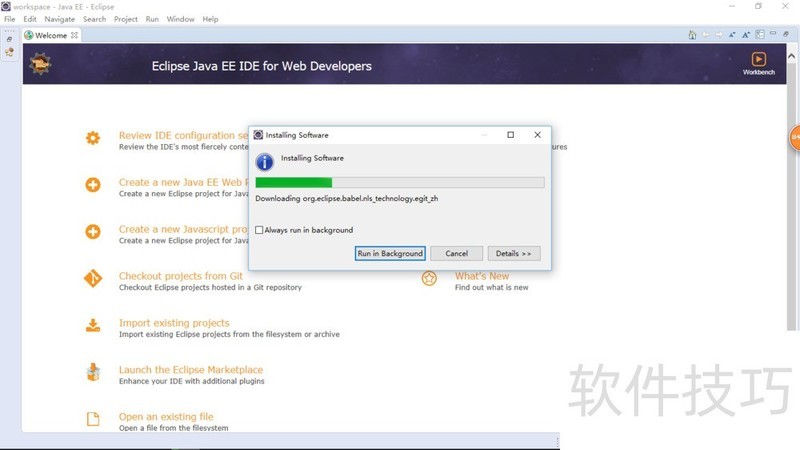Go to the Welcome Home page icon
800x450 pixels.
click(692, 35)
